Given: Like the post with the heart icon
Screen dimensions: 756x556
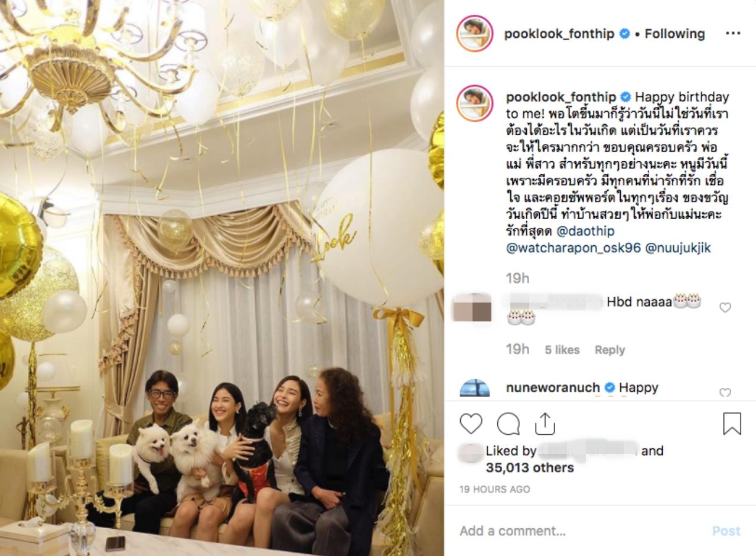Looking at the screenshot, I should [x=471, y=424].
